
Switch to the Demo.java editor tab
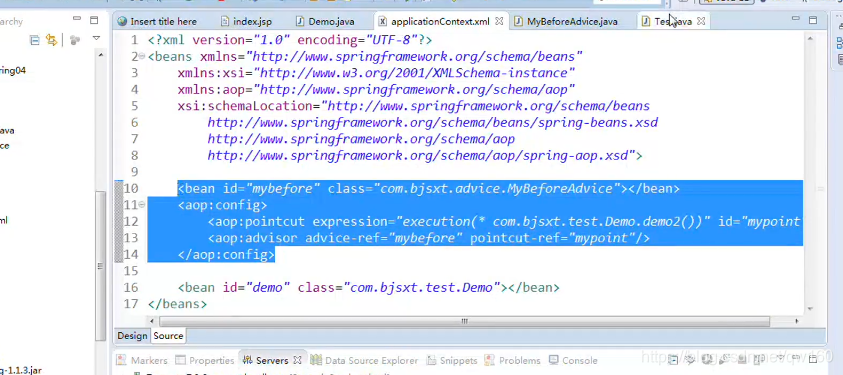pos(325,21)
